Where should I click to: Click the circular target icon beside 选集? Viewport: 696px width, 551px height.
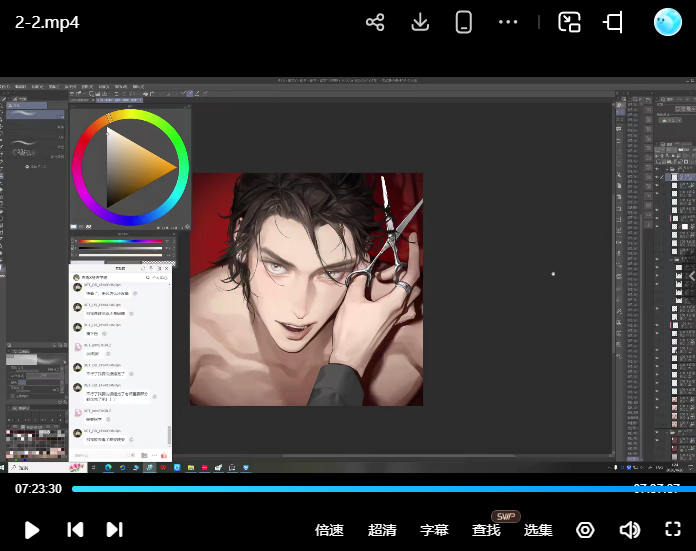pos(585,530)
